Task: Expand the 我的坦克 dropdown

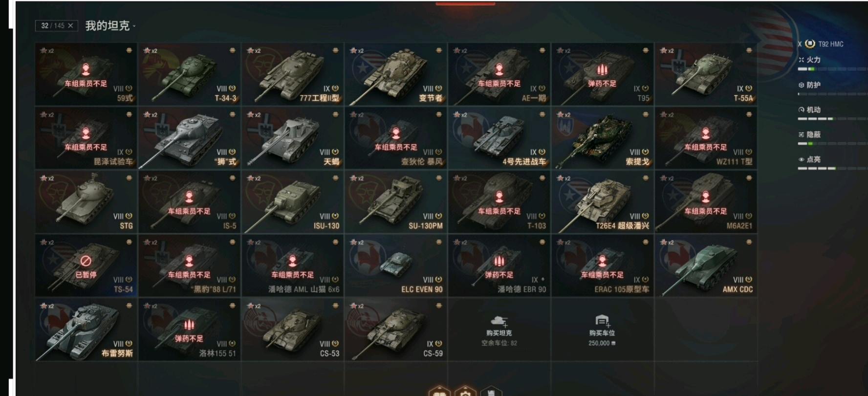Action: tap(110, 25)
